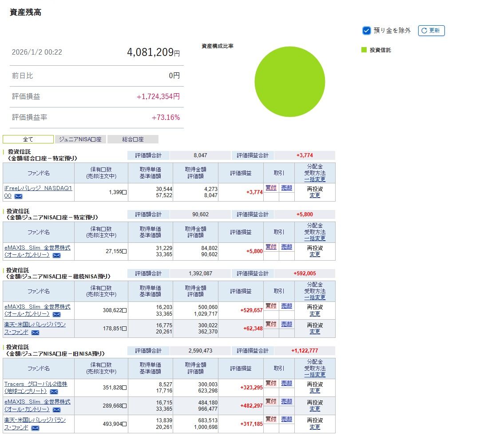Click 買付 in the 27,155口 eMAXIS row
This screenshot has width=495, height=448.
[x=271, y=247]
